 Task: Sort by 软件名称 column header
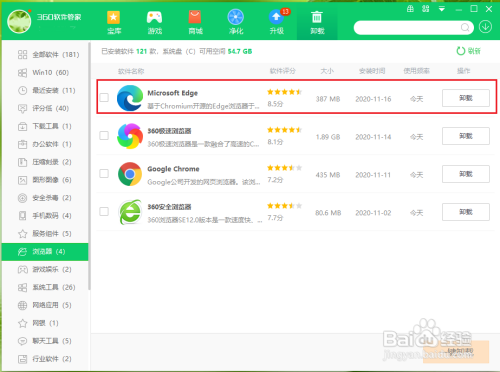click(131, 71)
